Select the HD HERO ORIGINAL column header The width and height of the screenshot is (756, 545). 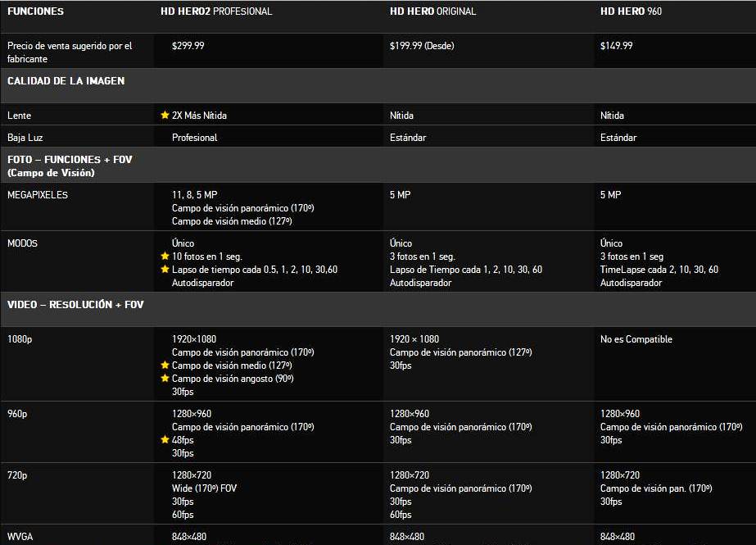(432, 11)
